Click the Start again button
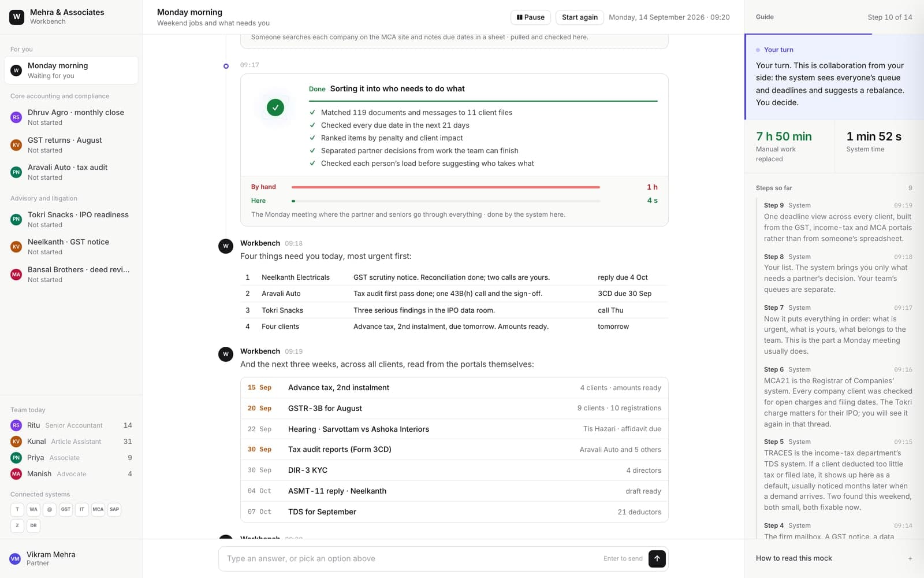This screenshot has width=924, height=578. (580, 17)
